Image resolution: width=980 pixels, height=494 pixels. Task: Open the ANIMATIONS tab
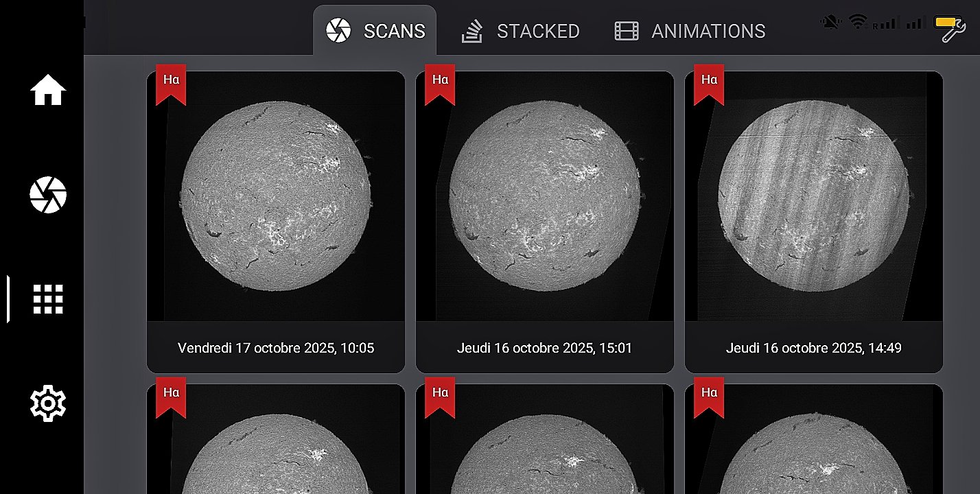(x=690, y=31)
